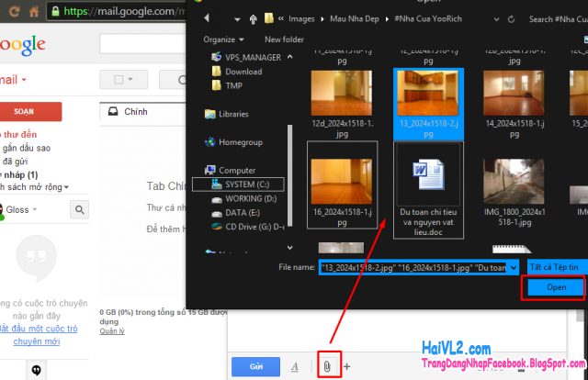
Task: Click the refresh icon in dialog address bar
Action: coord(511,19)
